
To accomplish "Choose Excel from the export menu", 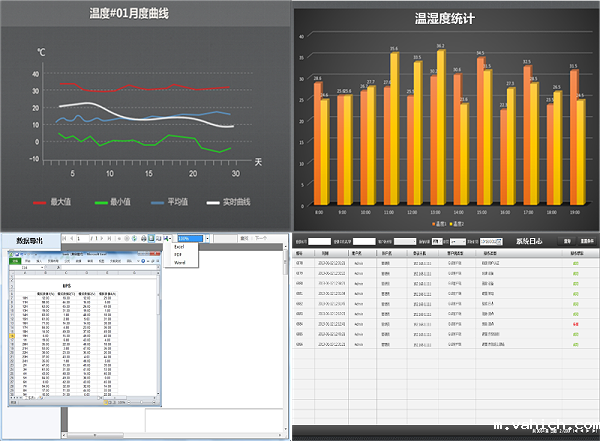I will pos(180,247).
